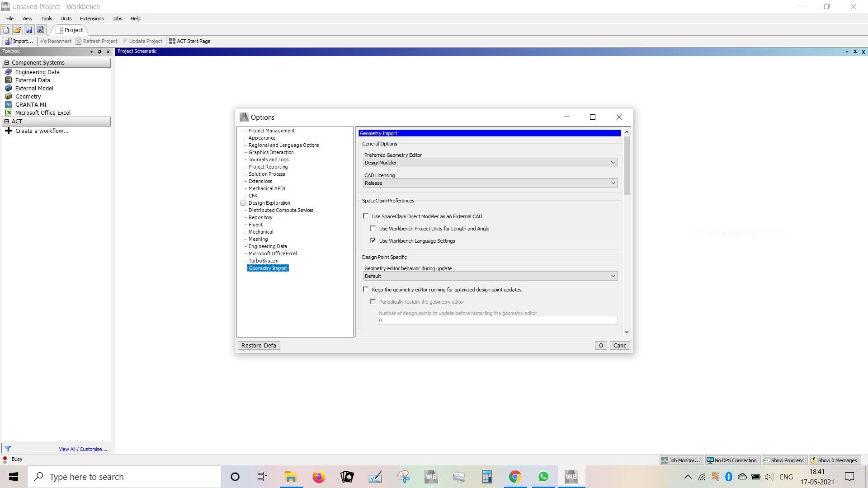This screenshot has width=868, height=488.
Task: Click the Geometry component system icon
Action: tap(8, 96)
